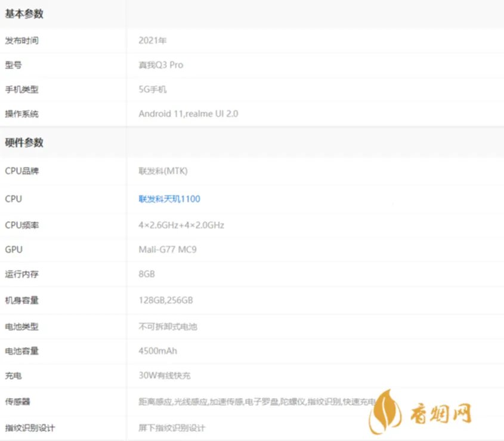Screen dimensions: 504x441
Task: Select the 30W有线快充 charging value
Action: 160,376
